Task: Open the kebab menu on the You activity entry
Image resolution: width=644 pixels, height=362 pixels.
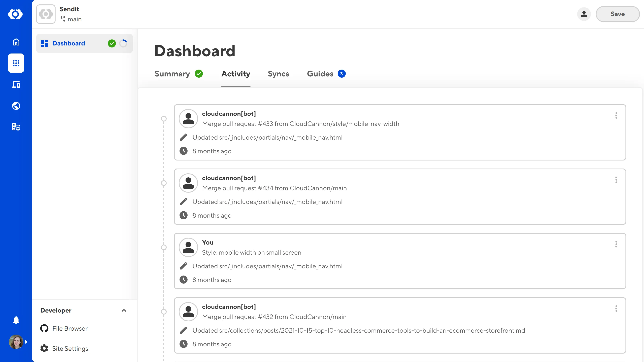Action: [x=616, y=244]
